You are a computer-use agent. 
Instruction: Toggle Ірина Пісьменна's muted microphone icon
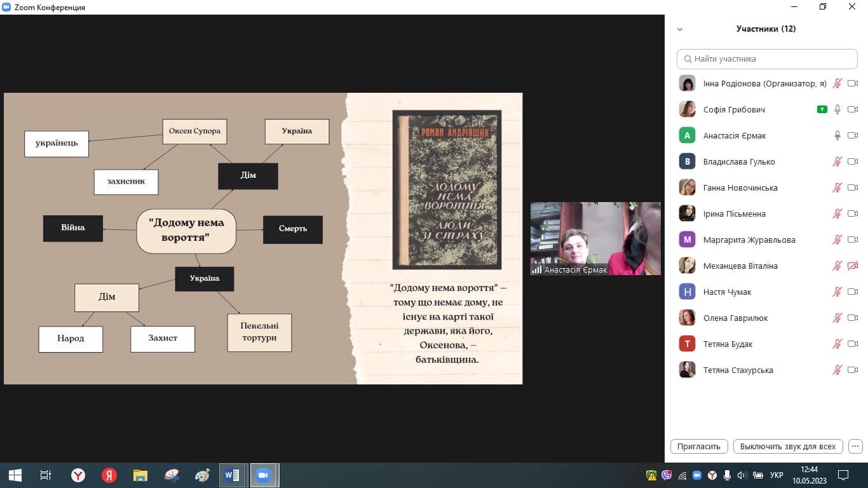point(837,213)
